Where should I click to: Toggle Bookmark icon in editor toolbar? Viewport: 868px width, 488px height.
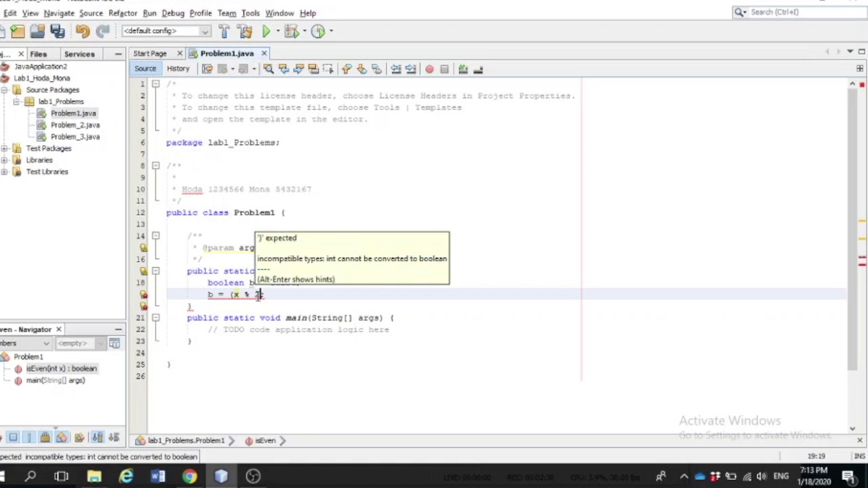click(376, 69)
